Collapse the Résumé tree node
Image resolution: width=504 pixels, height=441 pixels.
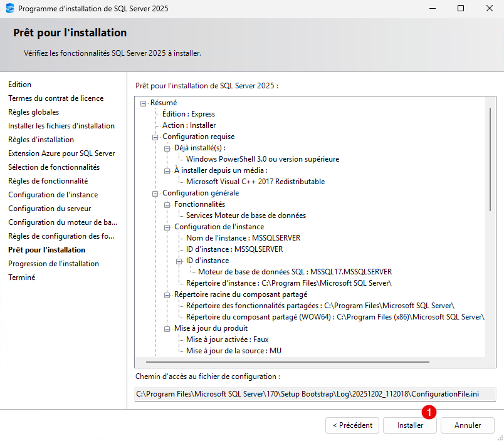pos(143,103)
